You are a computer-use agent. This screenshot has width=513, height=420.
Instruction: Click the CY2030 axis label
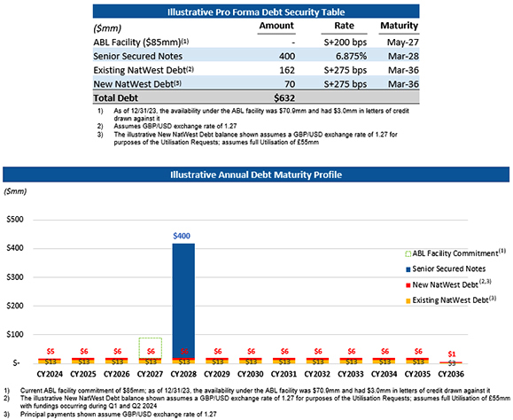[250, 374]
